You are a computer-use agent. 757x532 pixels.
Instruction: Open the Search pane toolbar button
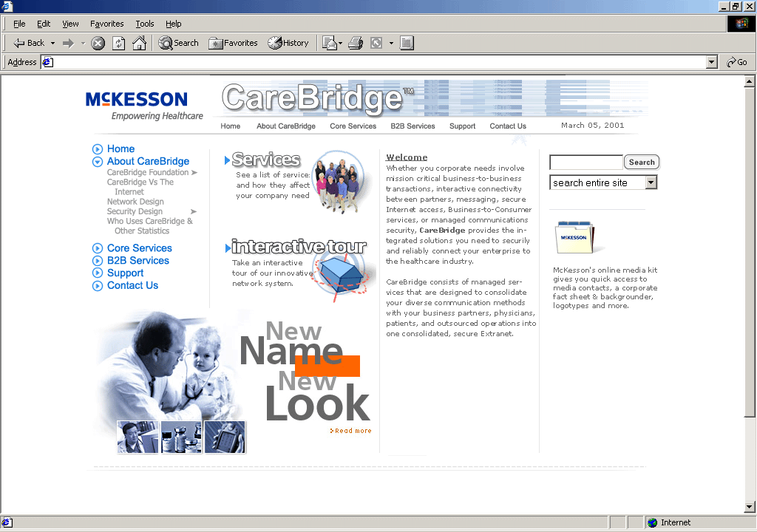tap(179, 43)
